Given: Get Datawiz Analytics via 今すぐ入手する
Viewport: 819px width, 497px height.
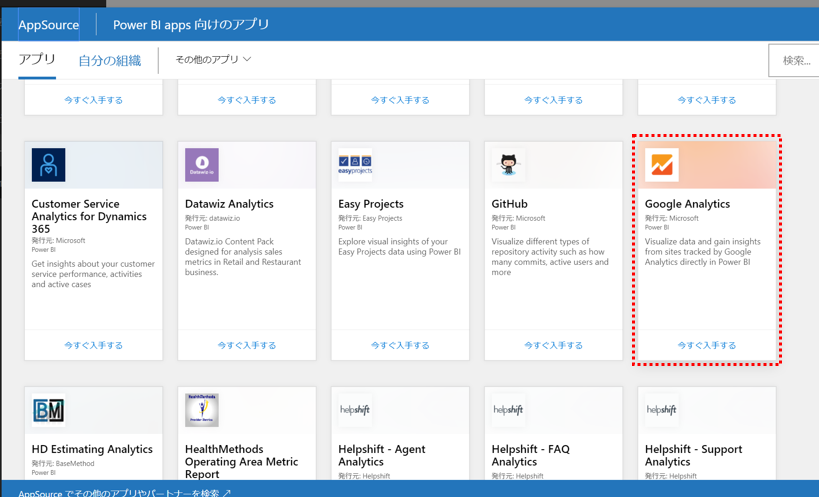Looking at the screenshot, I should click(247, 345).
